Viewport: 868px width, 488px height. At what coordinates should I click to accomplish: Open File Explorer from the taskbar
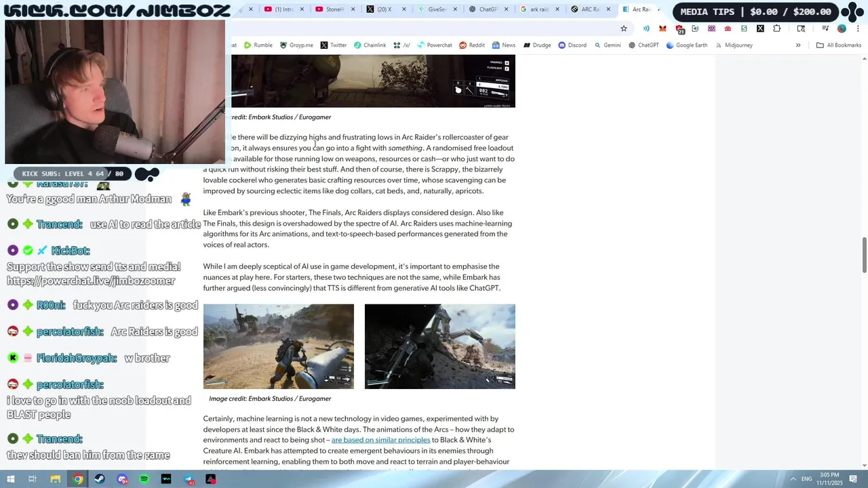[56, 479]
